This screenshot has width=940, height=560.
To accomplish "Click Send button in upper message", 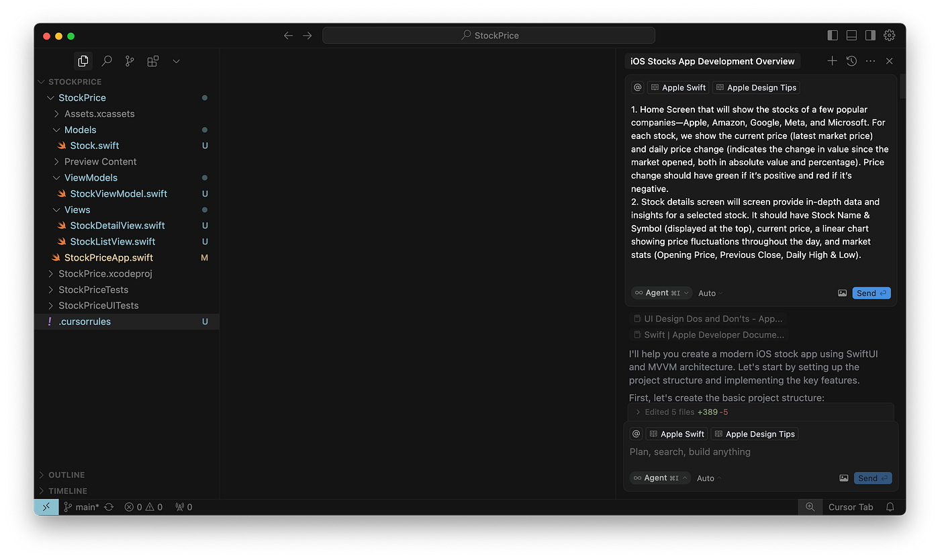I will tap(872, 293).
